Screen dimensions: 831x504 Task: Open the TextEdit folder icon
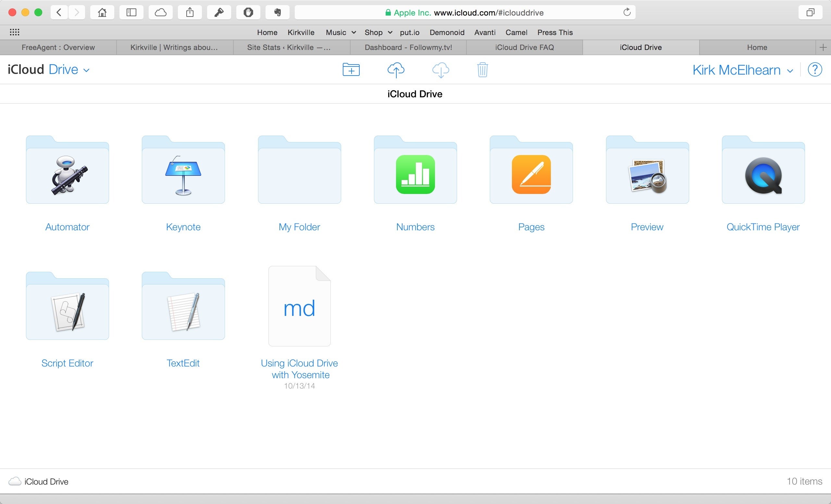click(x=183, y=306)
